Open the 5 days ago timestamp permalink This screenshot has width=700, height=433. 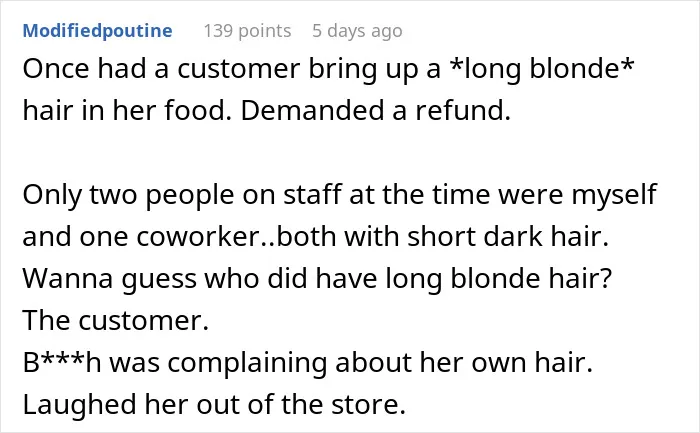357,31
